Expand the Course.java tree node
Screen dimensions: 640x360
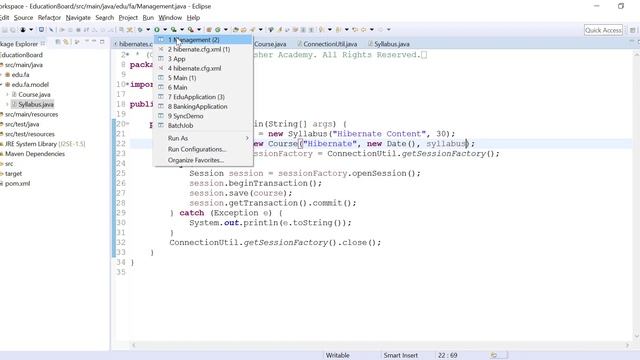pos(7,94)
